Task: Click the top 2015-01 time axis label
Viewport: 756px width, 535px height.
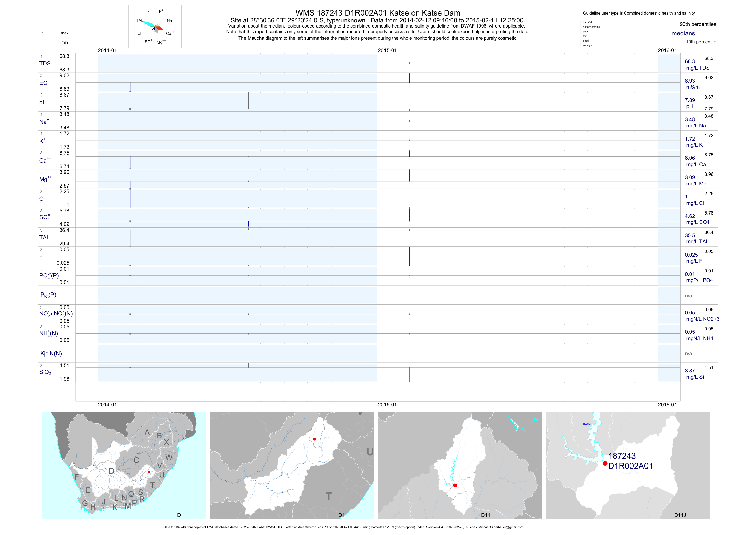Action: pyautogui.click(x=387, y=50)
